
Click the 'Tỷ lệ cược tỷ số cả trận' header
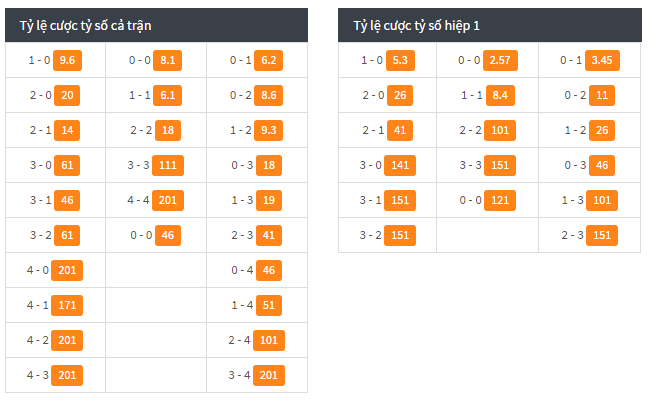click(86, 26)
